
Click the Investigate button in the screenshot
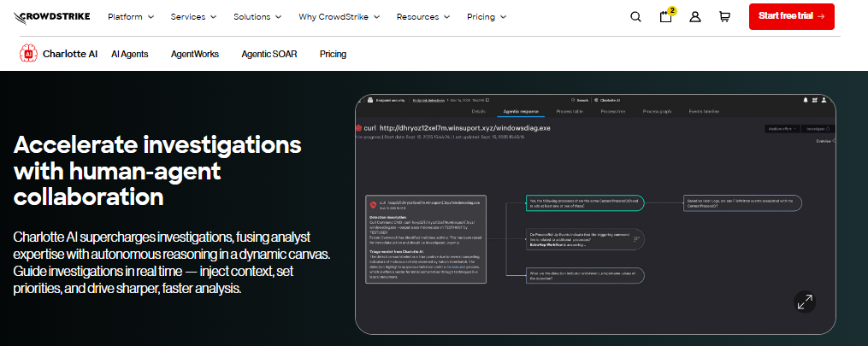coord(818,128)
